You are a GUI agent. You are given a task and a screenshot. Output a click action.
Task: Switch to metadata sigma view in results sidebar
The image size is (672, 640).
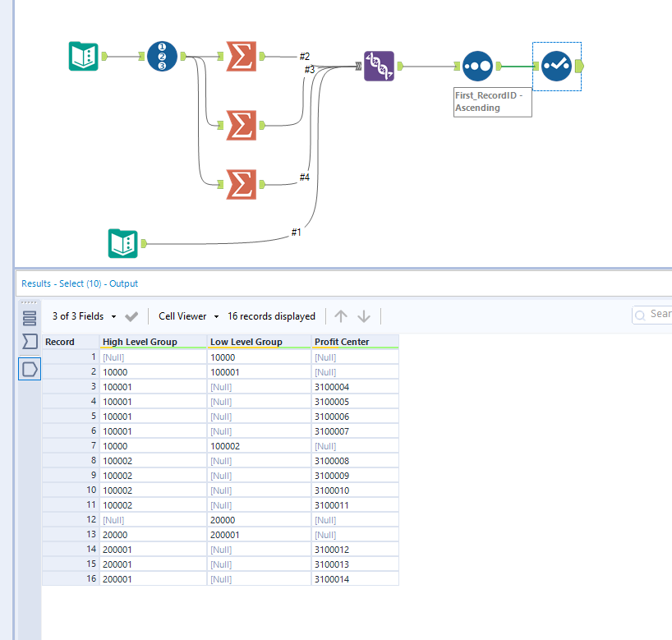(28, 343)
